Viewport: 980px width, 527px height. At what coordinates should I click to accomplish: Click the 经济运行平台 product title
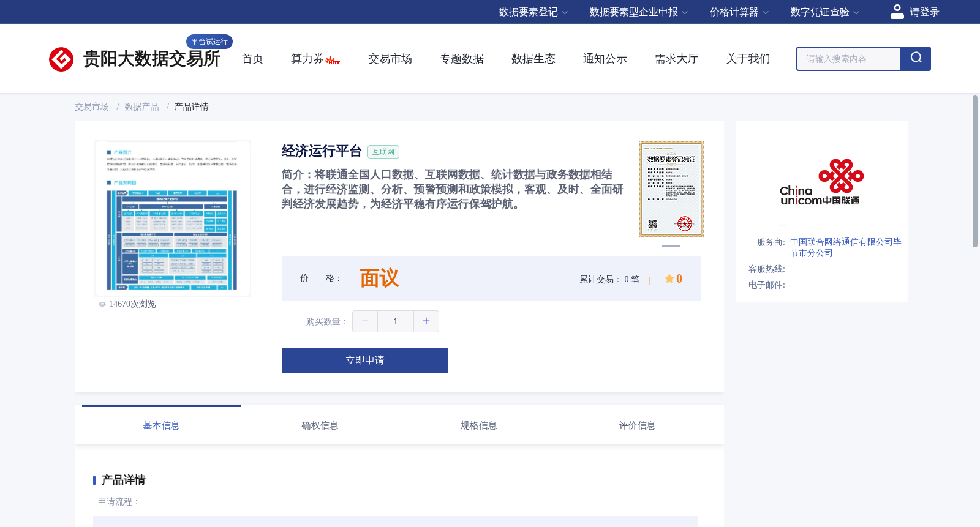322,151
